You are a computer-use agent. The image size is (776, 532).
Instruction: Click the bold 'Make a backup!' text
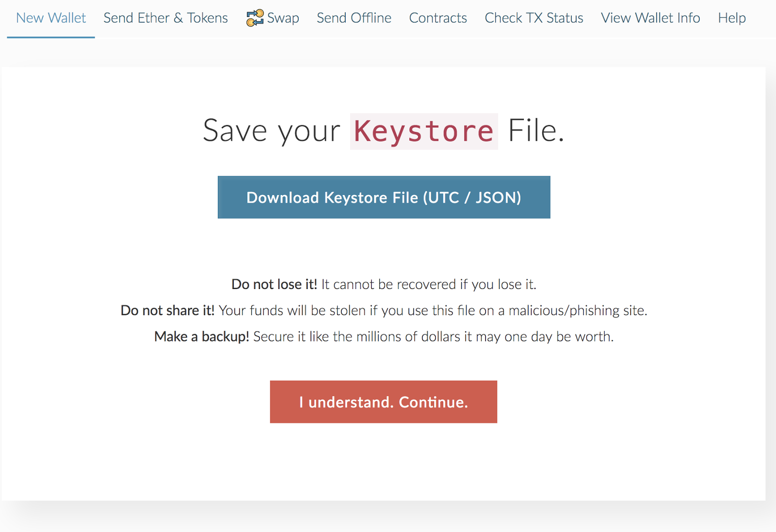202,337
